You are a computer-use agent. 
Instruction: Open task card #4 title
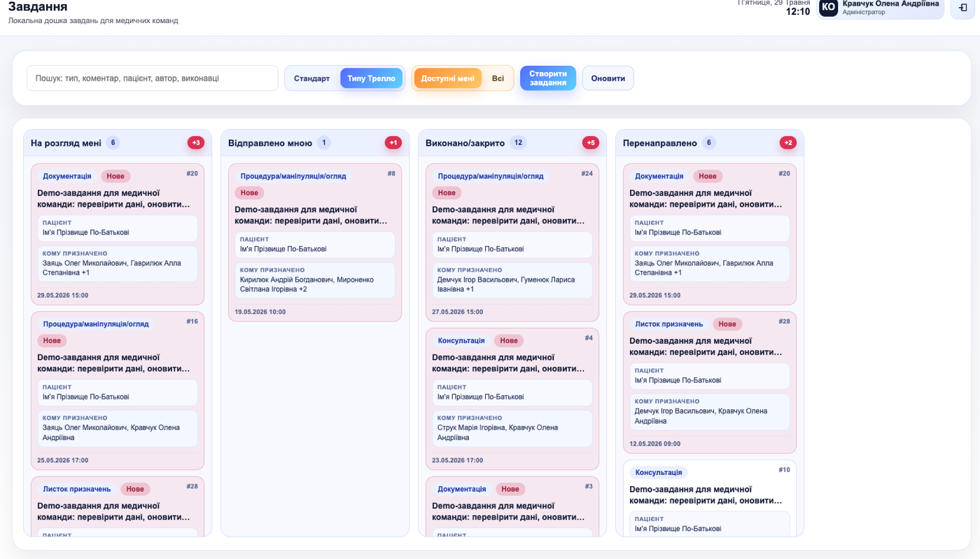coord(508,363)
